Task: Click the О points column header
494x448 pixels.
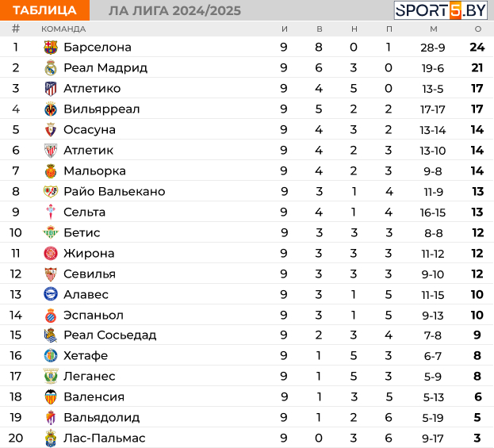Action: (x=477, y=29)
